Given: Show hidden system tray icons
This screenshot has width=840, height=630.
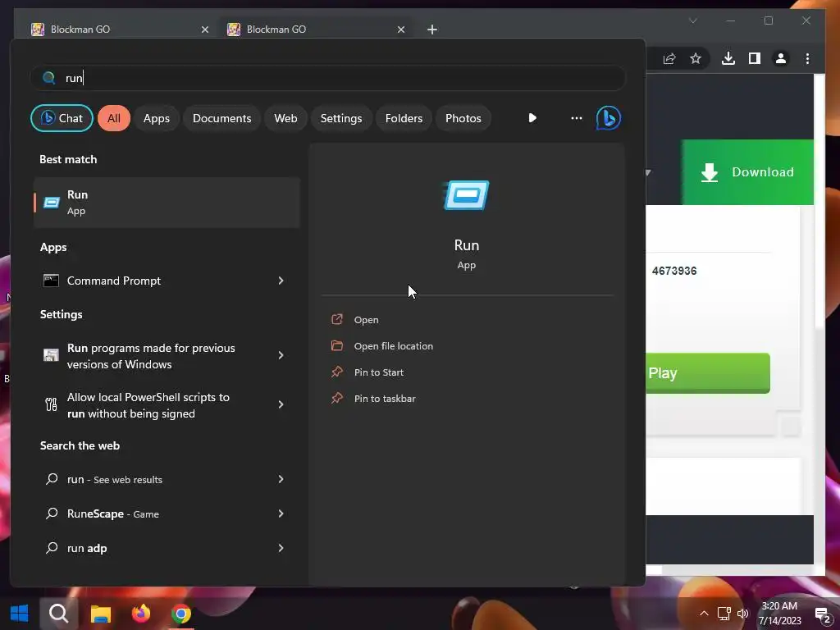Looking at the screenshot, I should point(704,614).
